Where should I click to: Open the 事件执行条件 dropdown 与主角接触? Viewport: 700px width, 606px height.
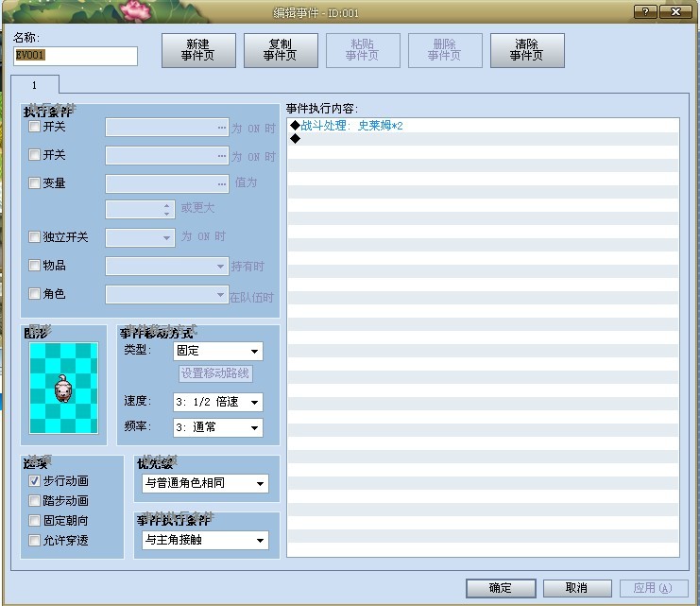click(x=205, y=540)
